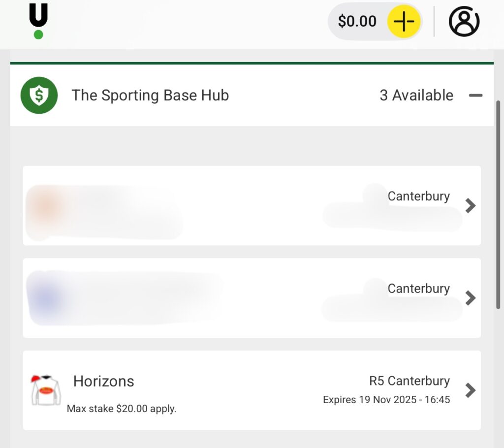
Task: Click the $0.00 balance amount
Action: pos(357,22)
